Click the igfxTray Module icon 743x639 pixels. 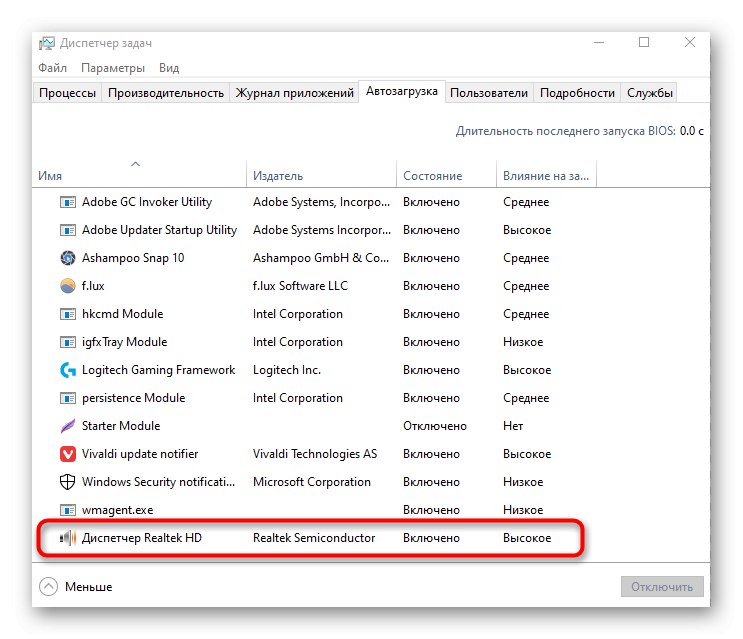(68, 342)
